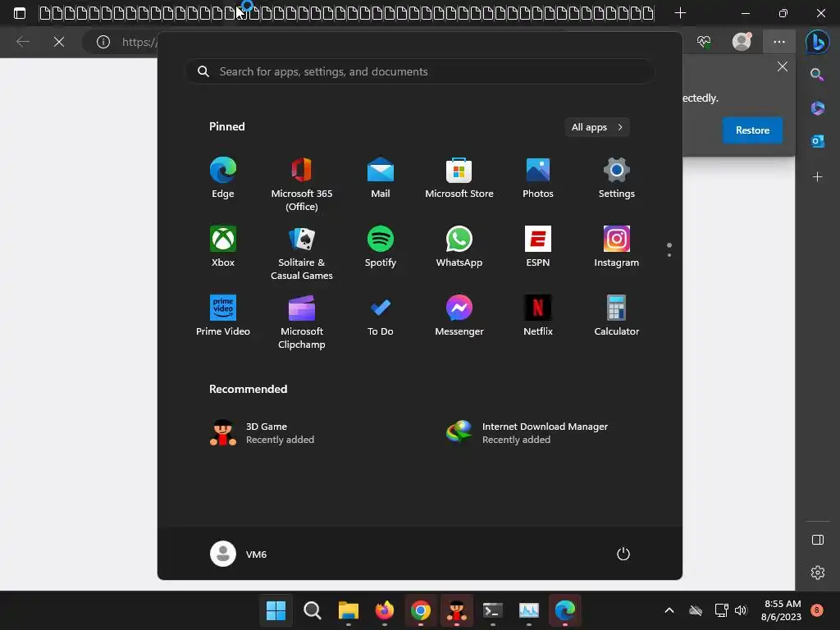Screen dimensions: 840x630
Task: Open the Mail app
Action: pyautogui.click(x=381, y=178)
